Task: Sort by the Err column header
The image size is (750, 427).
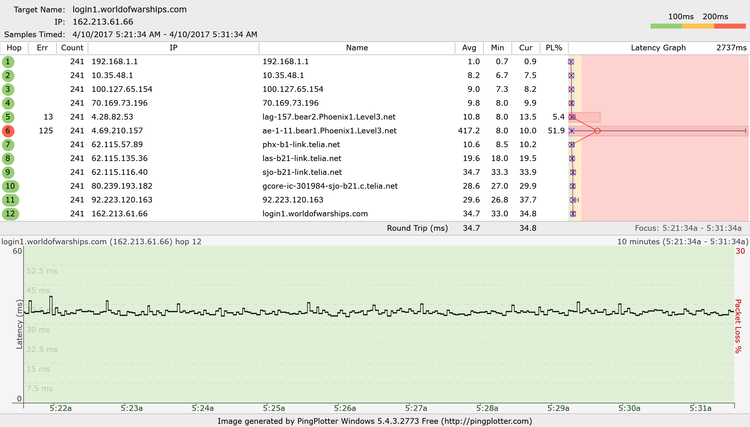Action: (42, 48)
